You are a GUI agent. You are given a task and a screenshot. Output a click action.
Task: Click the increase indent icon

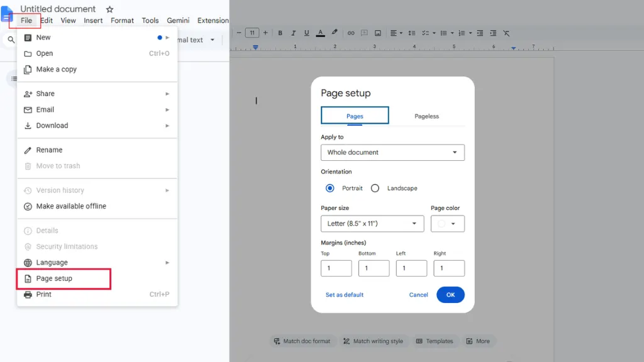[493, 33]
